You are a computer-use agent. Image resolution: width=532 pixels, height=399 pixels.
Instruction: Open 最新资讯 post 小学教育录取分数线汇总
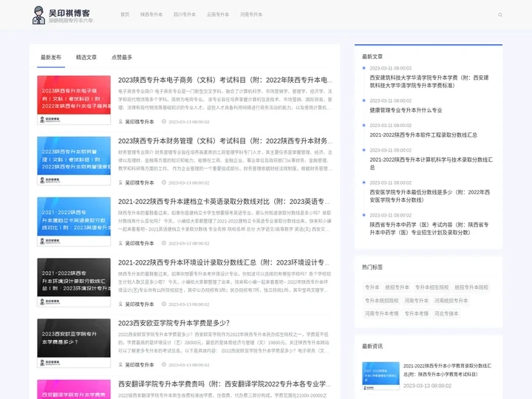pyautogui.click(x=447, y=370)
